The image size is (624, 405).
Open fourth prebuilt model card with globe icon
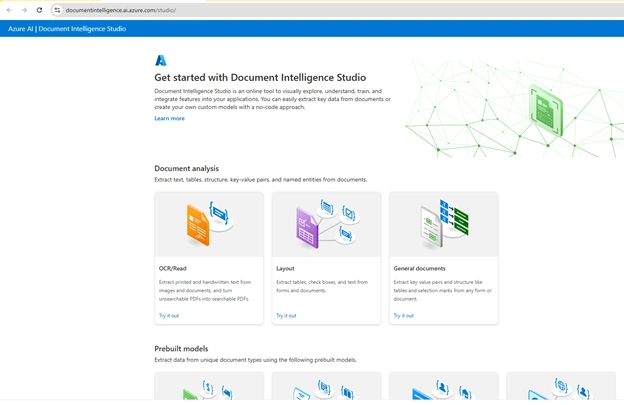pos(561,386)
